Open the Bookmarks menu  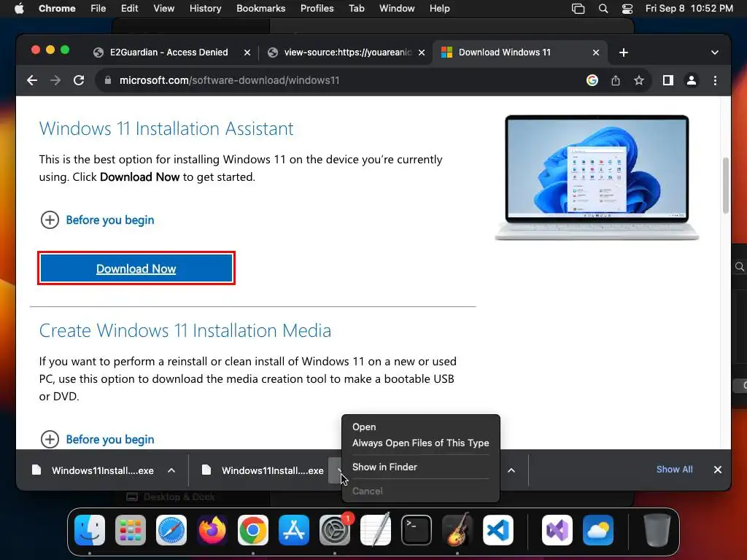pos(260,9)
